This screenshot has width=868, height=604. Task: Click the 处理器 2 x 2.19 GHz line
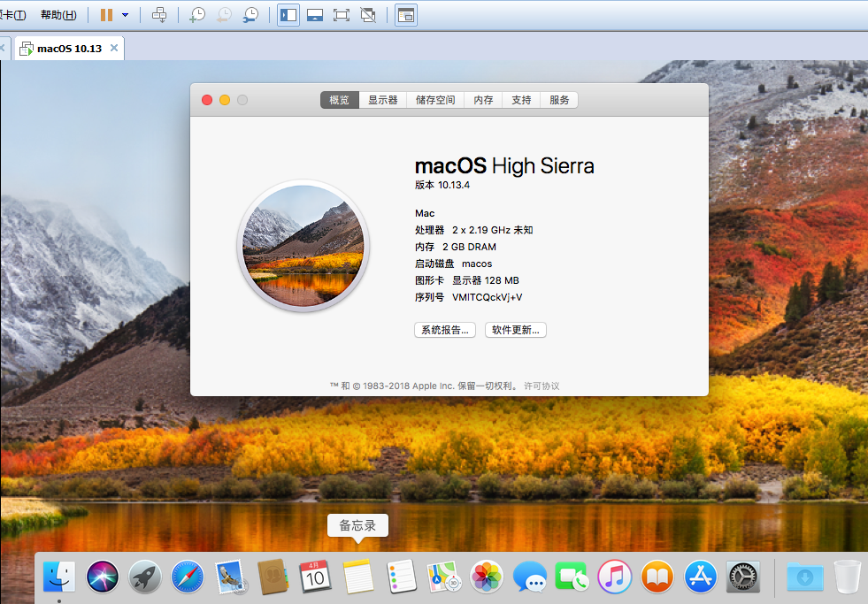click(x=474, y=230)
